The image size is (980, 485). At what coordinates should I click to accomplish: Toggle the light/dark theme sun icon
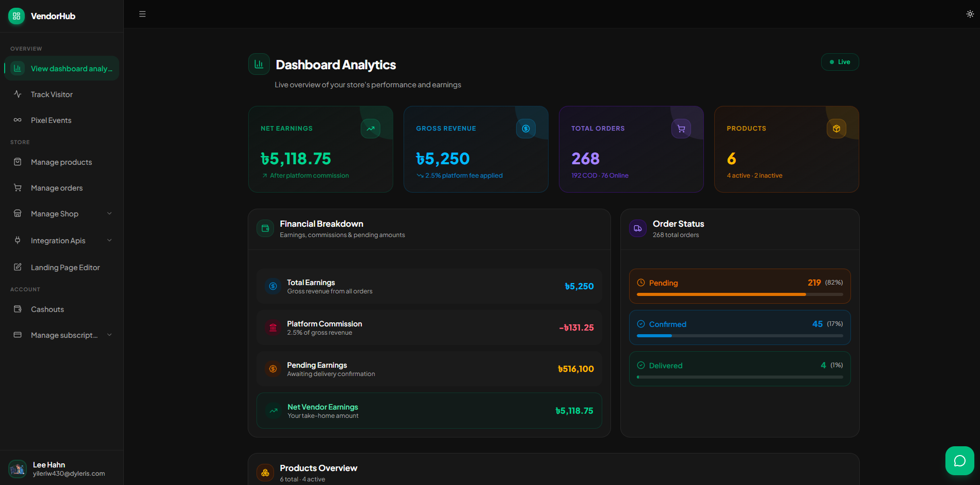pos(970,14)
